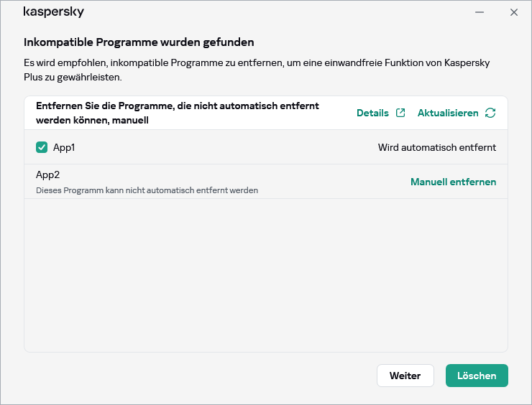
Task: Click Manuell entfernen for App2
Action: click(x=453, y=182)
